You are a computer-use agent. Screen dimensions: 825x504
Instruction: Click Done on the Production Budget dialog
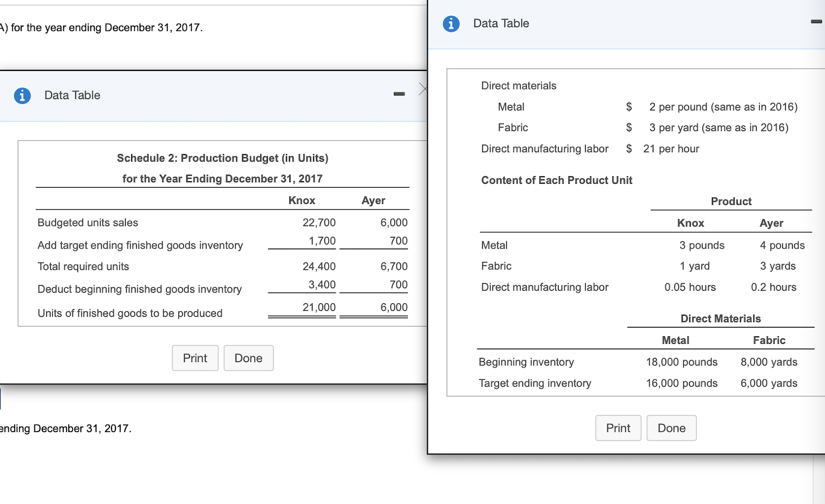coord(248,358)
